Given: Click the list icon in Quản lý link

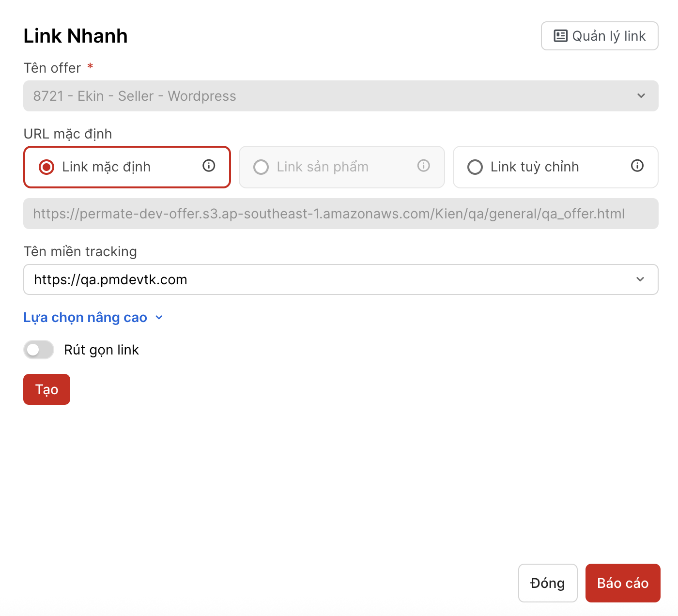Looking at the screenshot, I should 560,36.
